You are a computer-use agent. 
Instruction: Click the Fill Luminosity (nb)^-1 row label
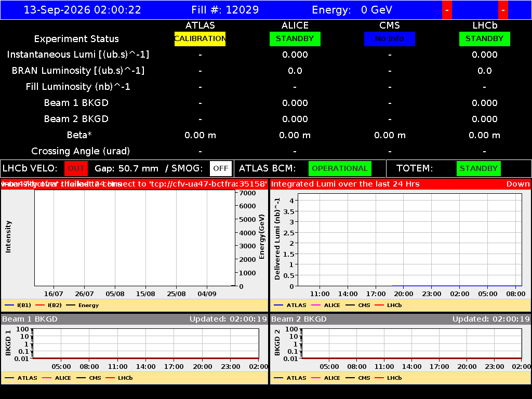(78, 87)
